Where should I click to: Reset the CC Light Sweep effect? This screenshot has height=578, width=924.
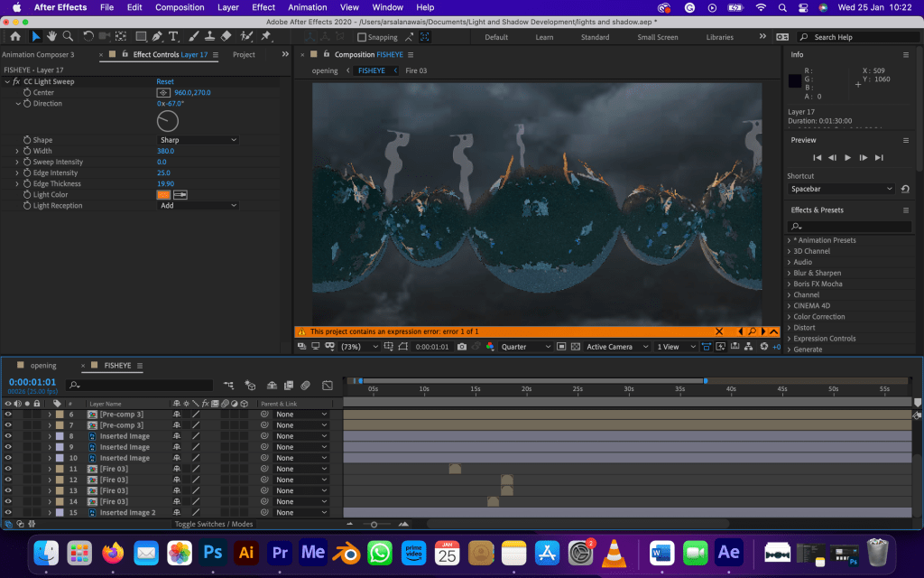(x=165, y=81)
